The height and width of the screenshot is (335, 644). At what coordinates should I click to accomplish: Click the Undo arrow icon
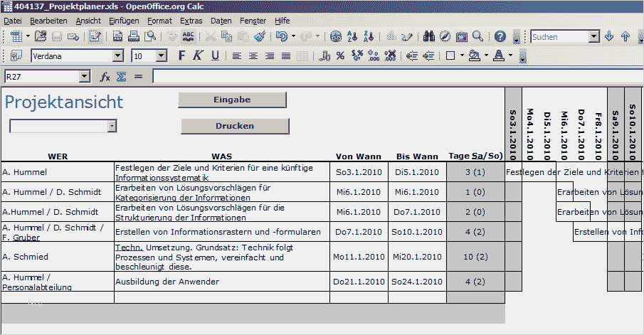tap(282, 36)
